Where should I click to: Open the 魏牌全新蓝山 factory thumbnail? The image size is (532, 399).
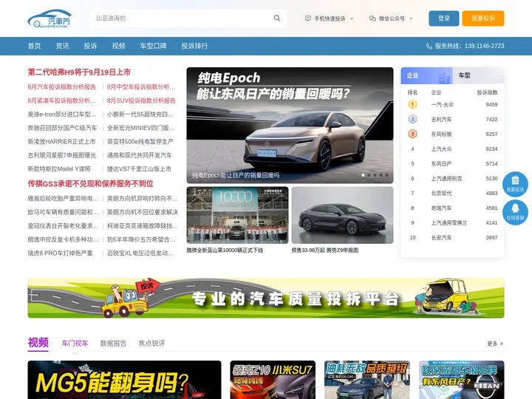237,215
